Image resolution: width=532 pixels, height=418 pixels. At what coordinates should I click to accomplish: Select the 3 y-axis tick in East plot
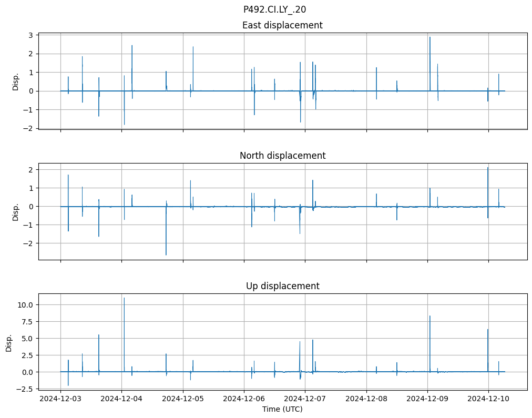pos(31,35)
